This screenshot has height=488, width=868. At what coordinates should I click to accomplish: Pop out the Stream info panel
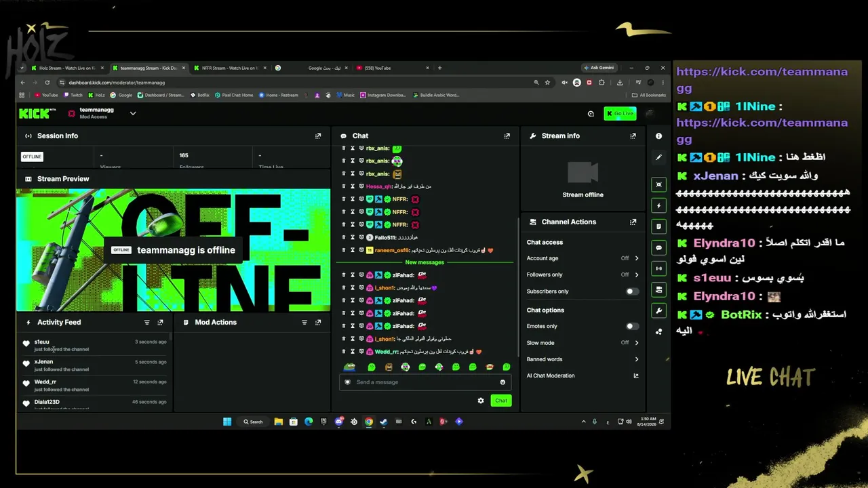tap(633, 136)
